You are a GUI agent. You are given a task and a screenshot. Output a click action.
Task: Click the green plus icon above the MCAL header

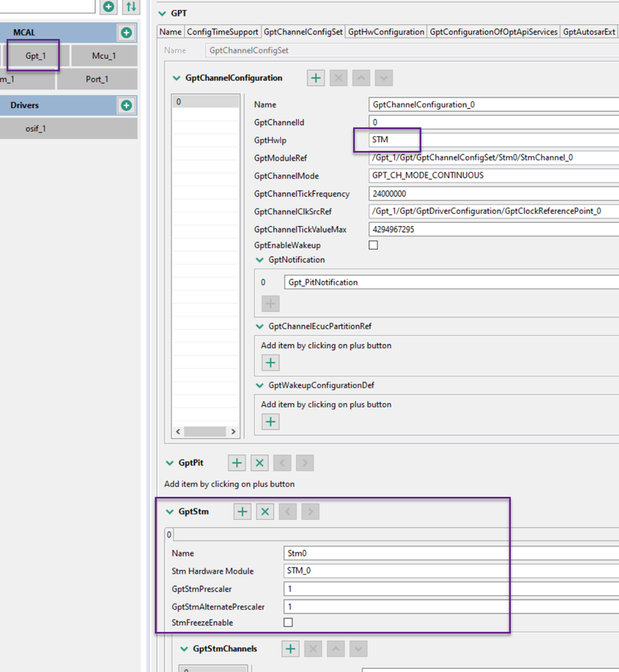[x=109, y=7]
